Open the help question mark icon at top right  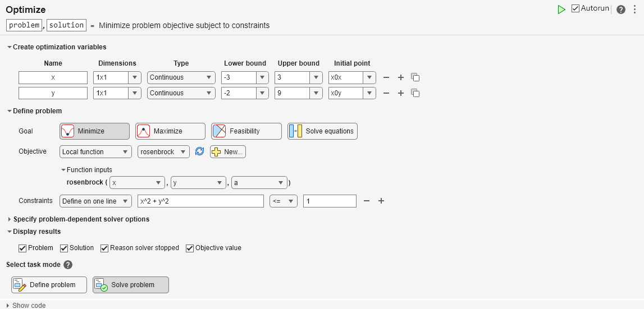[620, 10]
